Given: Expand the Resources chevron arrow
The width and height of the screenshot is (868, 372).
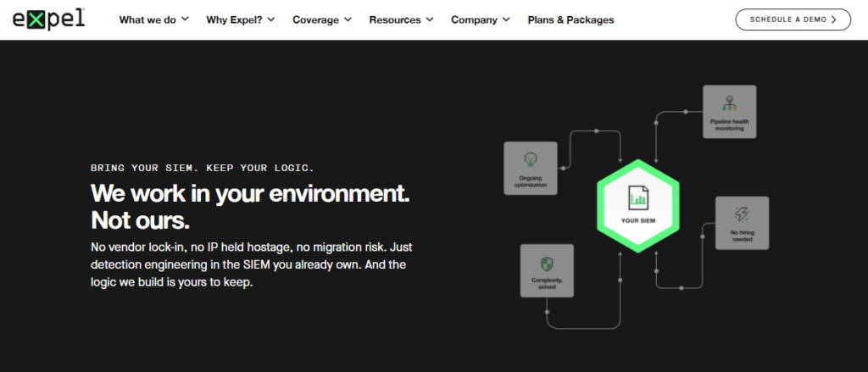Looking at the screenshot, I should (431, 19).
